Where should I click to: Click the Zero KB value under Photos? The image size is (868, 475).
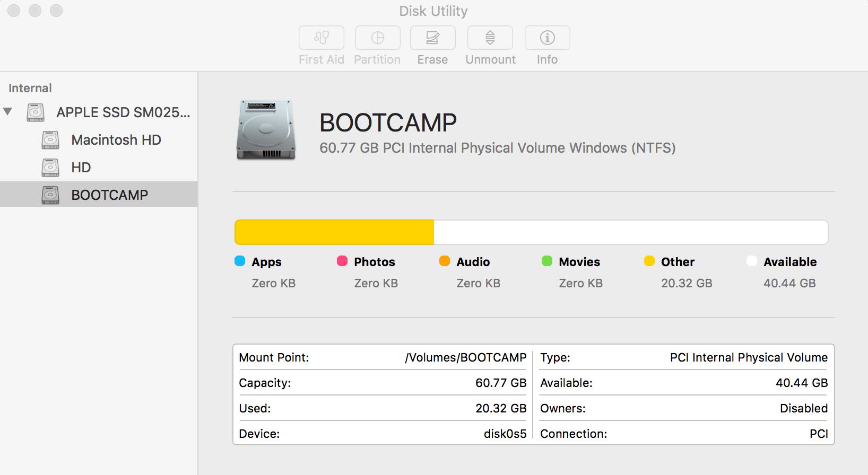click(376, 283)
